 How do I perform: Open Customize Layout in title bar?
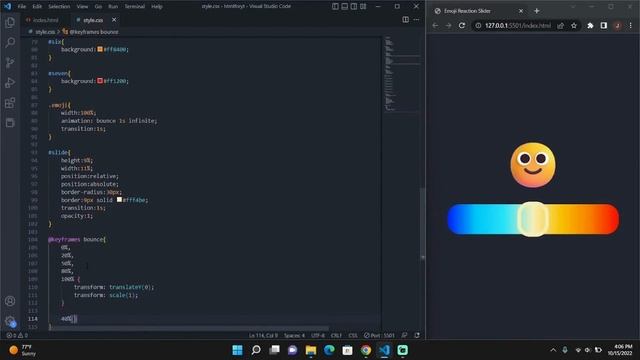(x=363, y=7)
